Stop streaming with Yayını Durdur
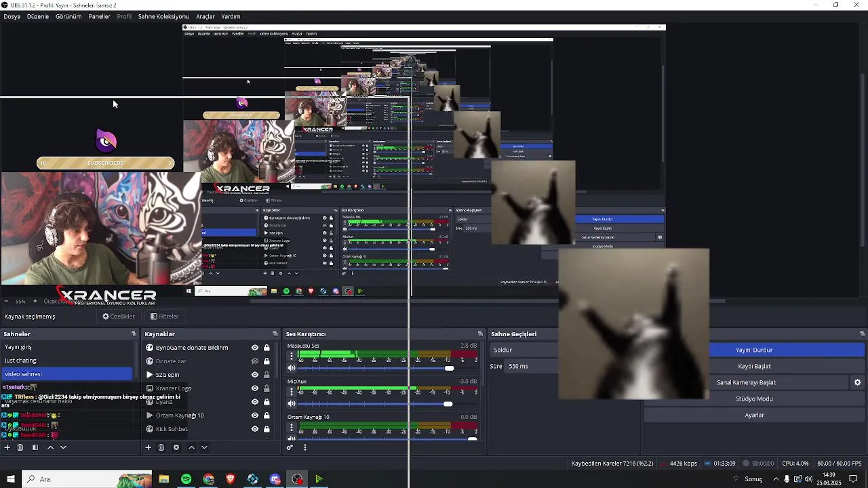 (x=754, y=350)
